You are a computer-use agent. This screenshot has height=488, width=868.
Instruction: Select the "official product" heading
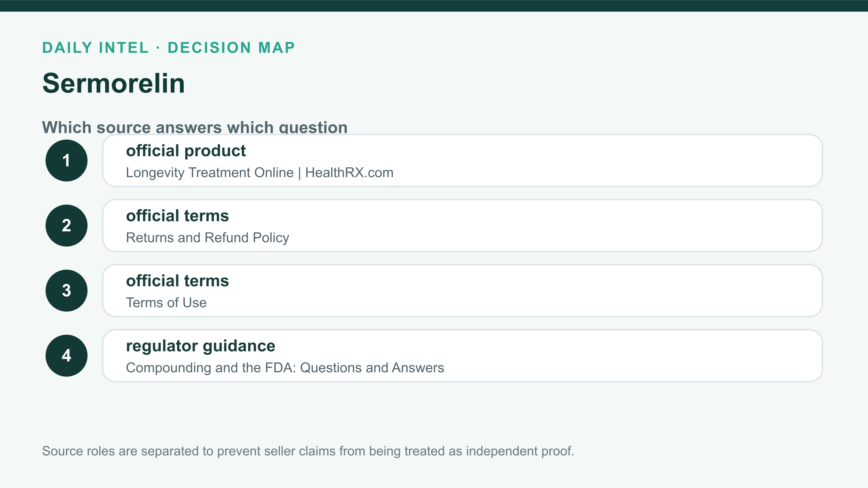(186, 151)
